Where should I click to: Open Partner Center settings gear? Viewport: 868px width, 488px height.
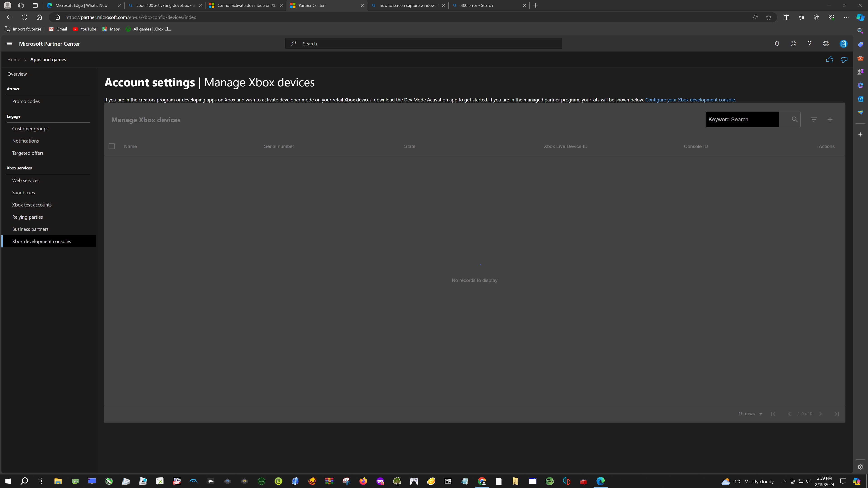click(826, 43)
